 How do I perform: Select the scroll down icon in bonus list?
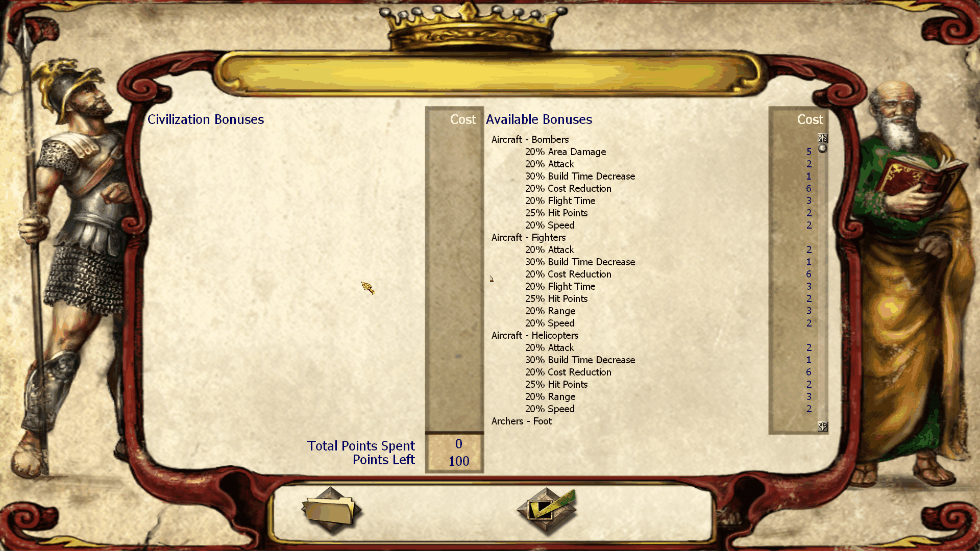822,426
